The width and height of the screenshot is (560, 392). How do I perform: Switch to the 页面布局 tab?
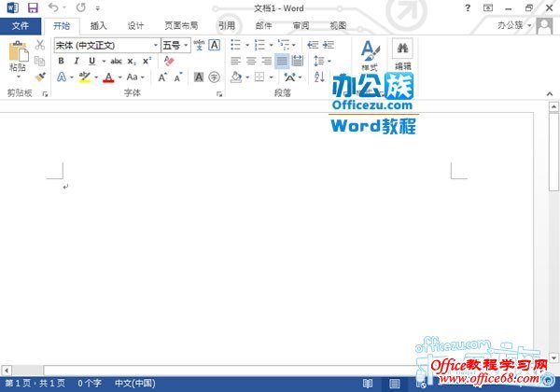(x=181, y=26)
